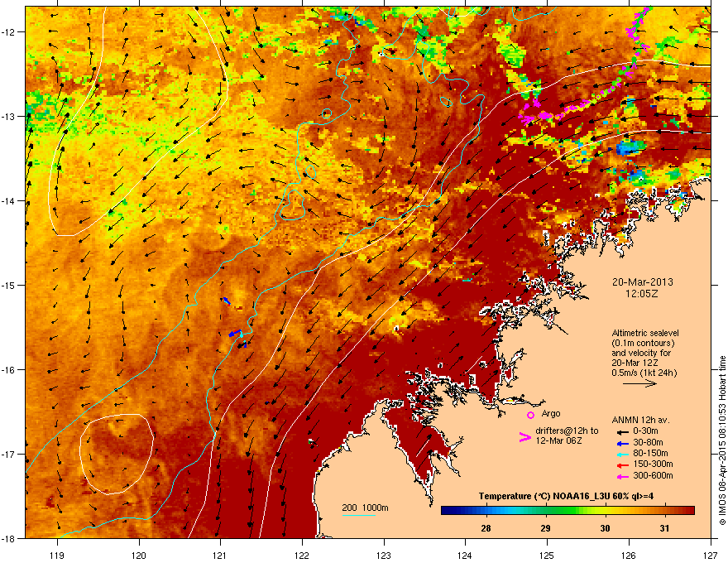Click the colorbar tick label 29
The height and width of the screenshot is (563, 728).
coord(545,528)
